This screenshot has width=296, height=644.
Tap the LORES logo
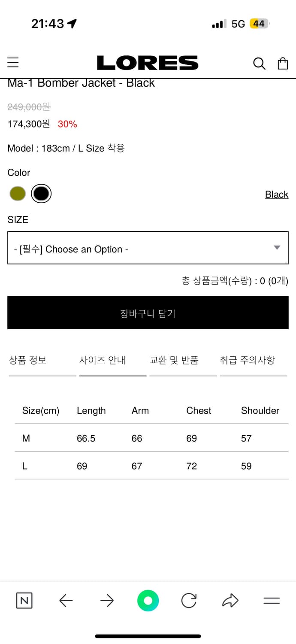(148, 63)
